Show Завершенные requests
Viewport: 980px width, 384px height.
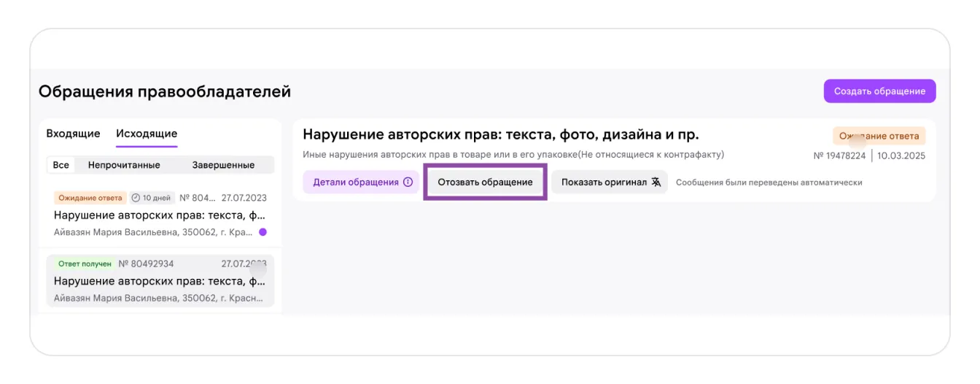pyautogui.click(x=223, y=165)
